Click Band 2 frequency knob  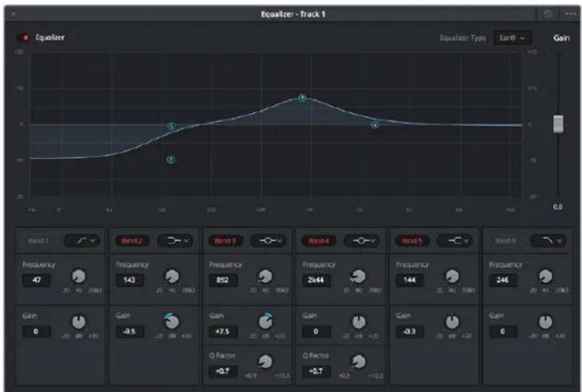point(172,276)
